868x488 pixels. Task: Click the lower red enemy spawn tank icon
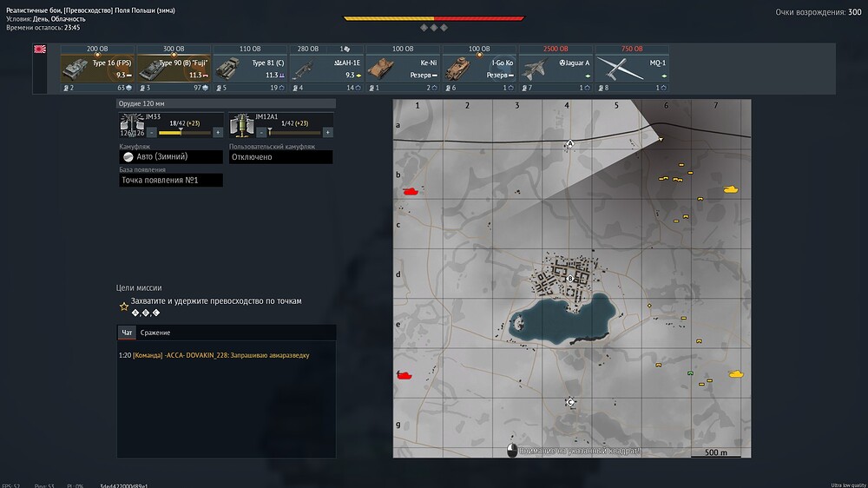[x=405, y=375]
